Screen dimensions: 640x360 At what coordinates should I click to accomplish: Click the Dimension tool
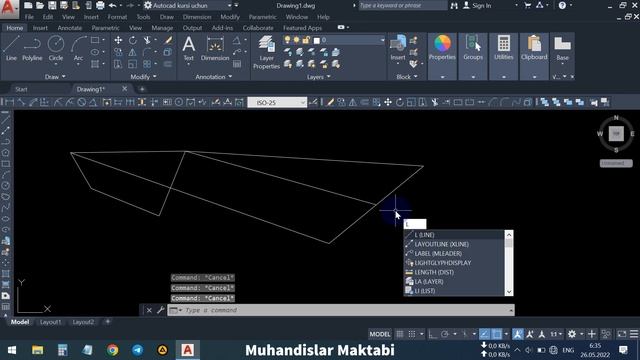(215, 49)
